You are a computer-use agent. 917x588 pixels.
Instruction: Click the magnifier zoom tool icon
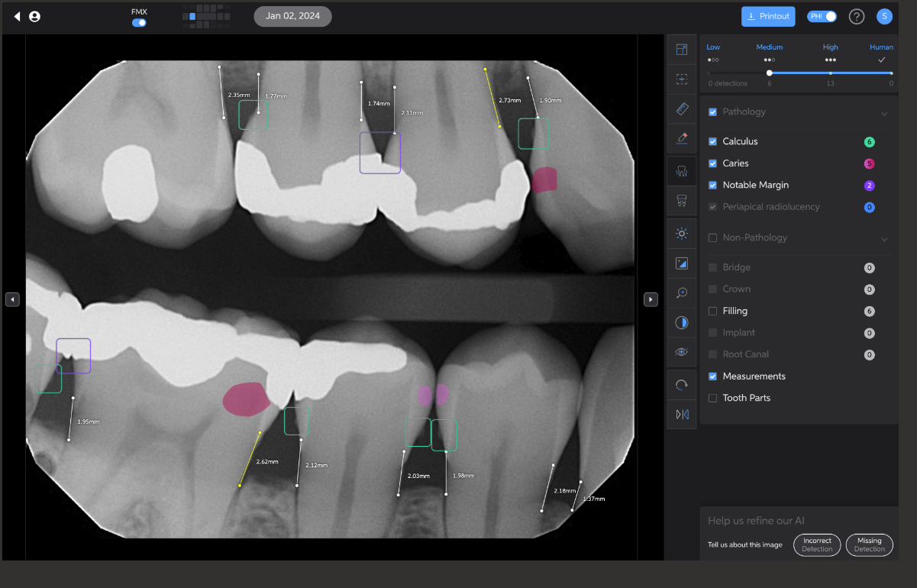682,292
